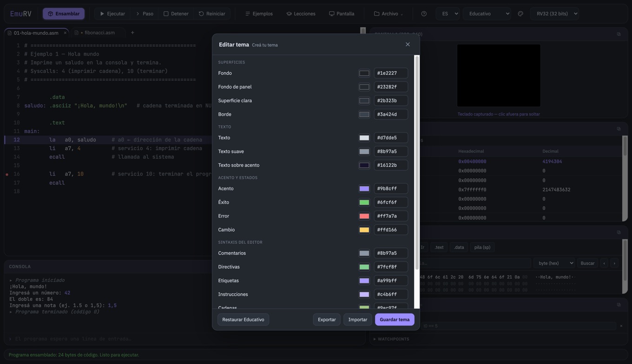This screenshot has height=364, width=632.
Task: Clear the breakpoint condition field
Action: click(621, 326)
